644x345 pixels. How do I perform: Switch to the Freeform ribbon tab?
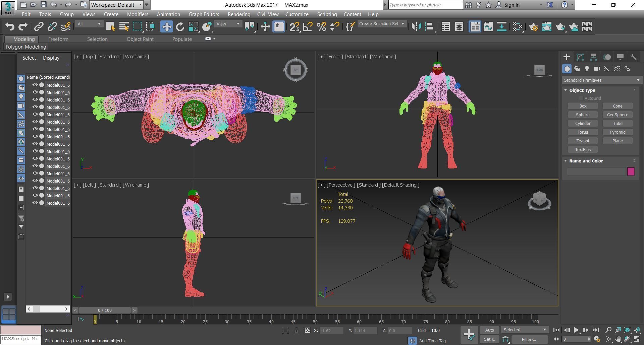[x=58, y=39]
